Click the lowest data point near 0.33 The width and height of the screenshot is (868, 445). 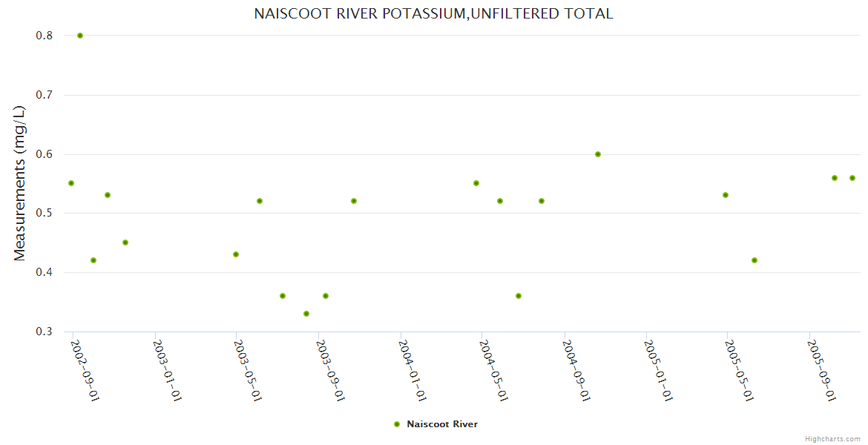306,314
